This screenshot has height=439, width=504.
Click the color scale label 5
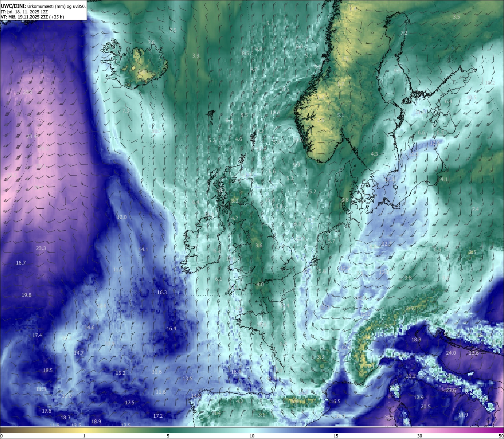point(168,436)
